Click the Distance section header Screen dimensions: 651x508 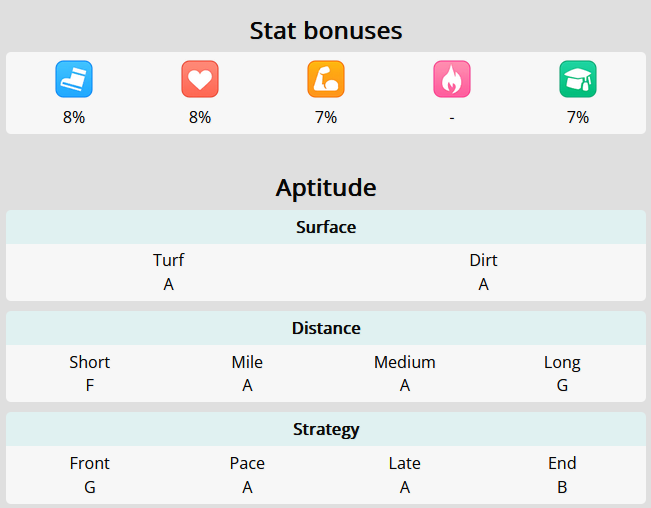click(326, 328)
